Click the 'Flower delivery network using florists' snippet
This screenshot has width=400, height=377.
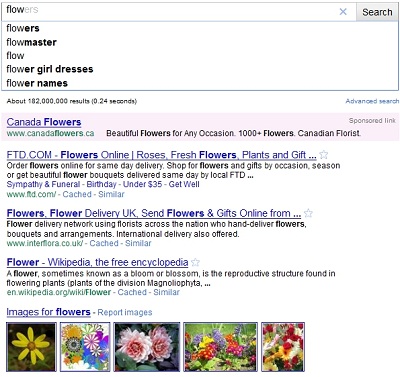click(x=156, y=229)
